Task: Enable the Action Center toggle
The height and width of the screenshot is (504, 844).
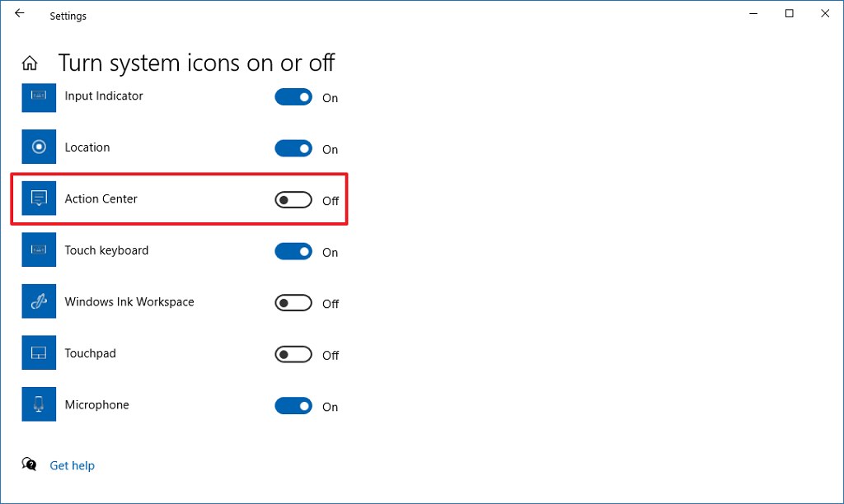Action: tap(293, 199)
